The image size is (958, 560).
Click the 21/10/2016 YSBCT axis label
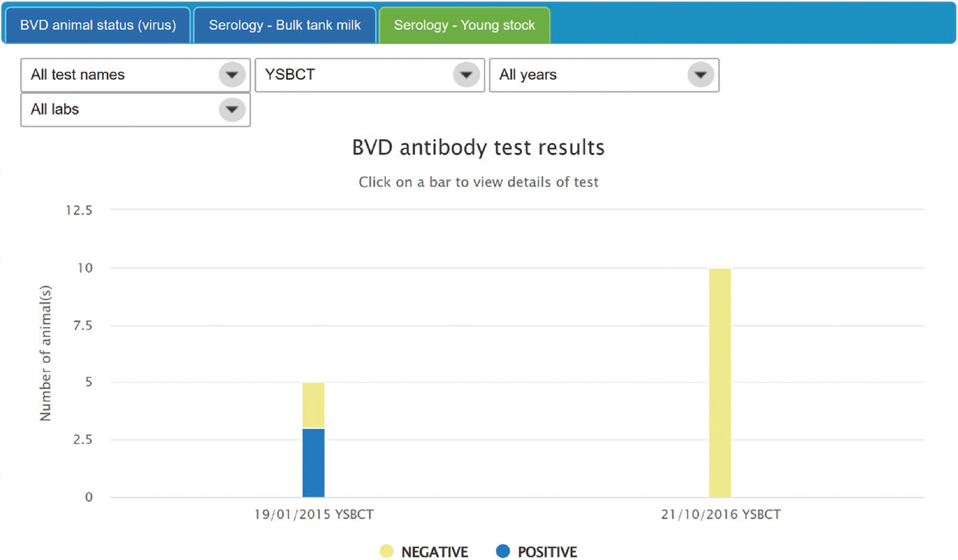(x=720, y=514)
